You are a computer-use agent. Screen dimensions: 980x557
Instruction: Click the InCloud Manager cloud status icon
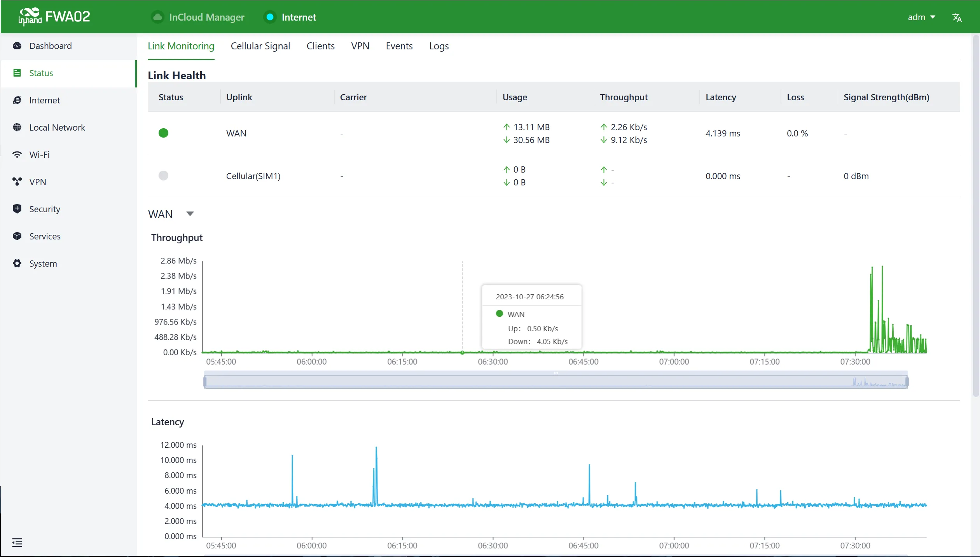[x=157, y=17]
